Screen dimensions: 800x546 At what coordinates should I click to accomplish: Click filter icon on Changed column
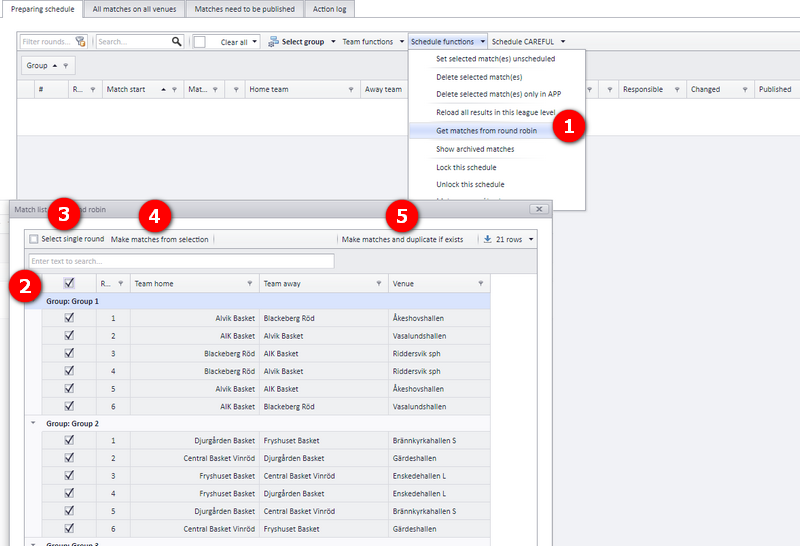pyautogui.click(x=745, y=89)
